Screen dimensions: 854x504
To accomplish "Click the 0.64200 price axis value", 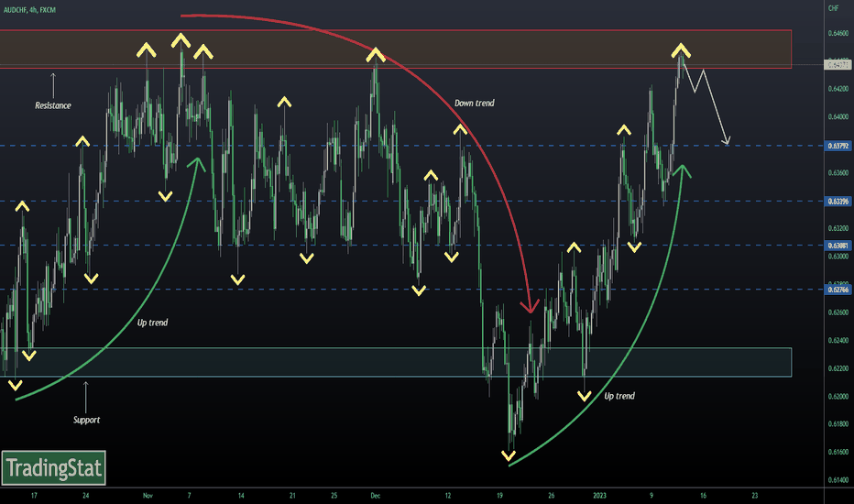I will pos(838,89).
